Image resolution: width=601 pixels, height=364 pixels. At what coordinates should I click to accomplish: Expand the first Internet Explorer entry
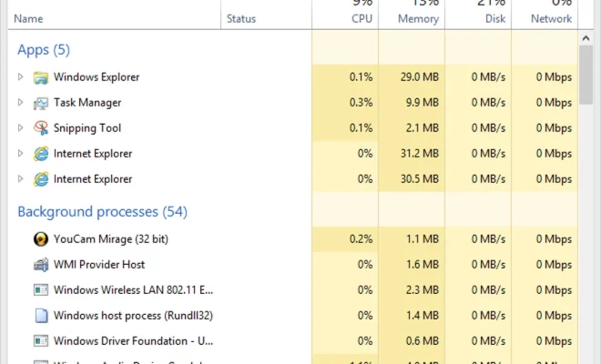click(x=21, y=153)
